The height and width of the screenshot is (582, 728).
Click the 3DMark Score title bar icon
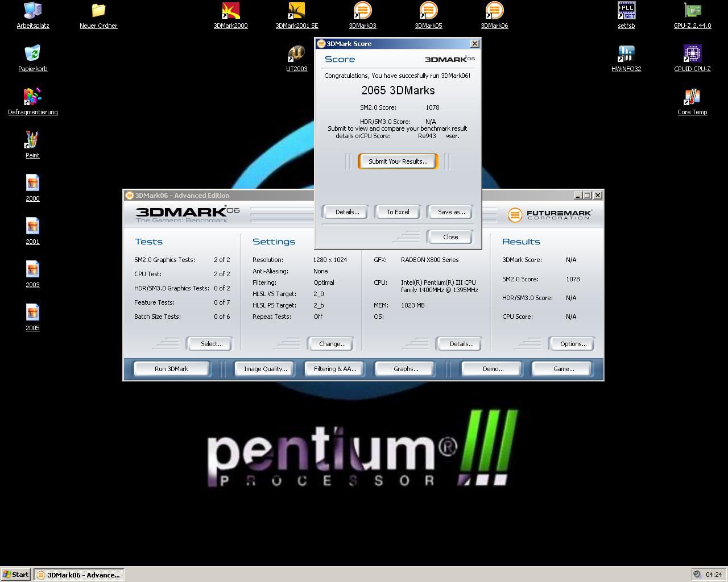pos(321,44)
